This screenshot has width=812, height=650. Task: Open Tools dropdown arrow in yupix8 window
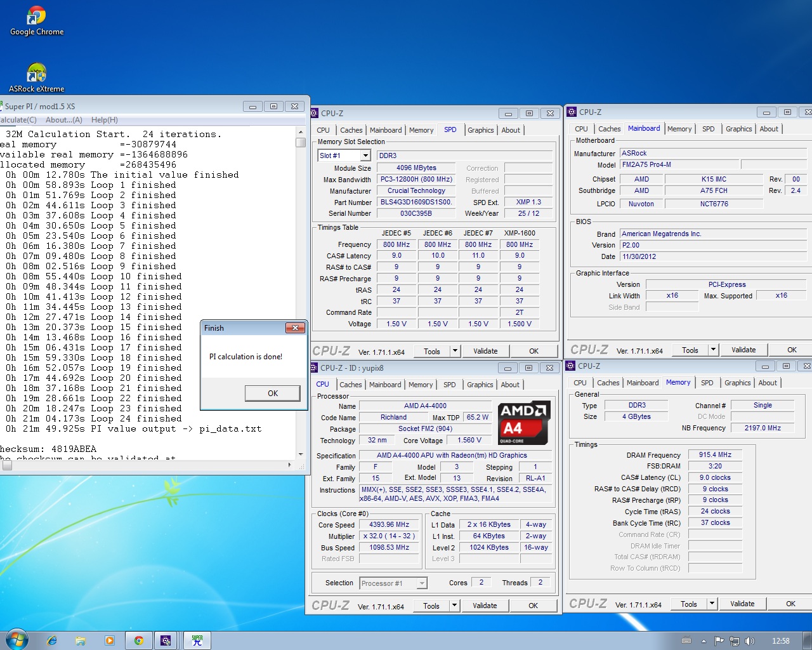click(x=454, y=606)
